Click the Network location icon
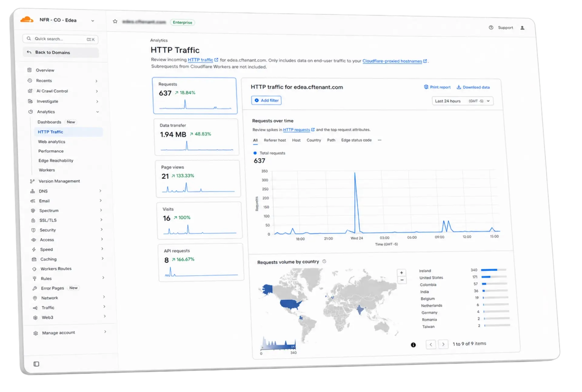582x392 pixels. [35, 298]
